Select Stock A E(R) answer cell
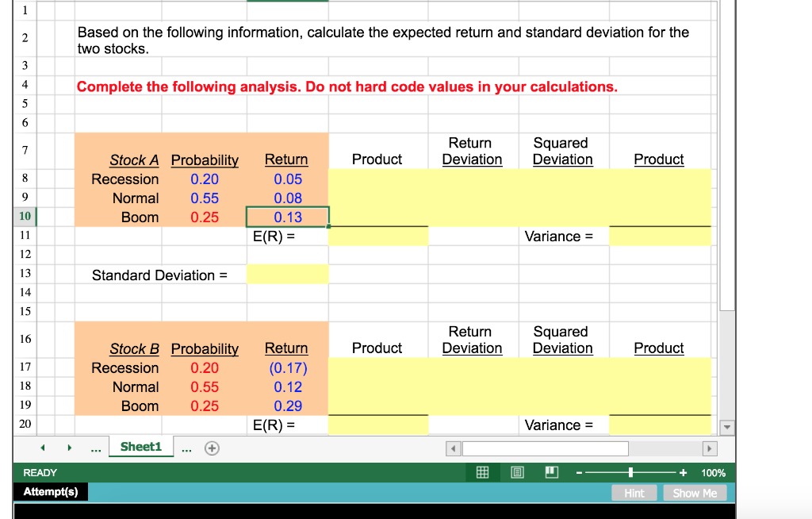This screenshot has height=519, width=812. tap(378, 236)
